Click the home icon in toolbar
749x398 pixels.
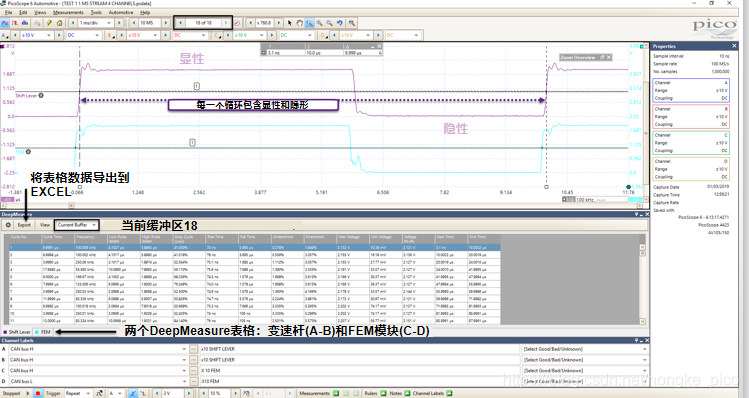point(59,23)
